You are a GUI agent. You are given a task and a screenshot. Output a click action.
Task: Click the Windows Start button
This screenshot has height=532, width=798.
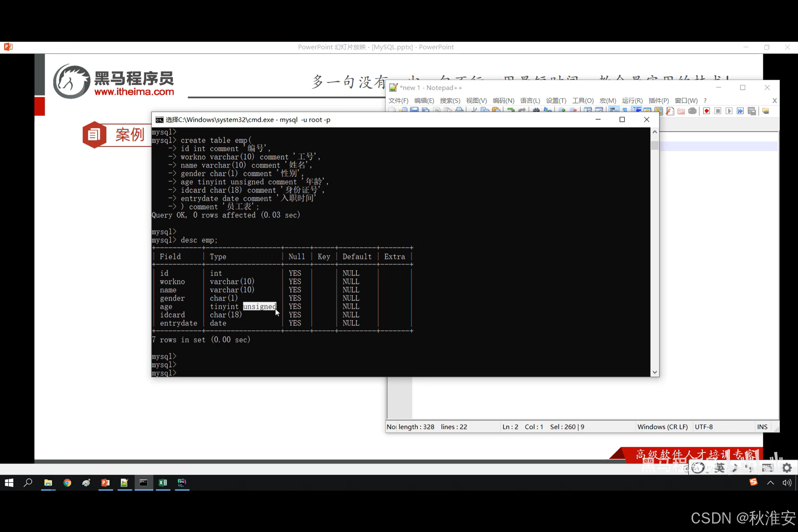click(9, 482)
